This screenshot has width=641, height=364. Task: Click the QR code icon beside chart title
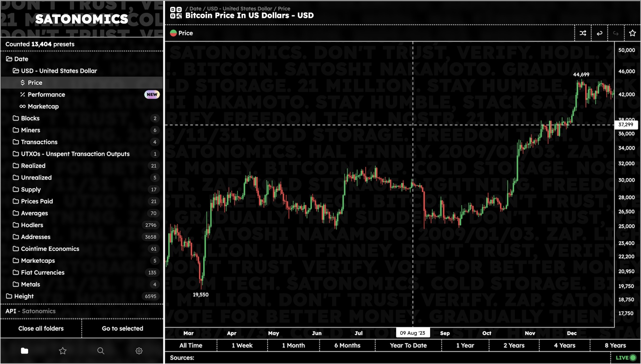click(176, 12)
